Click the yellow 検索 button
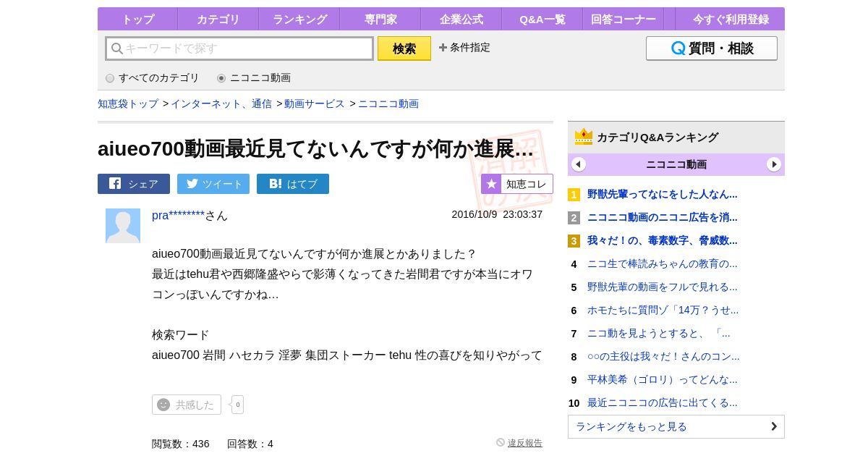868x456 pixels. [404, 48]
